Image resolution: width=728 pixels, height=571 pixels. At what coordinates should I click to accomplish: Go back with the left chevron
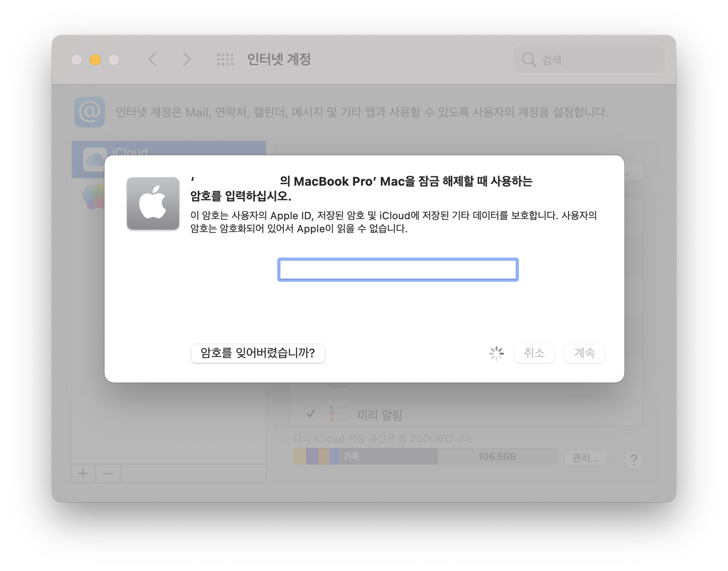coord(152,59)
